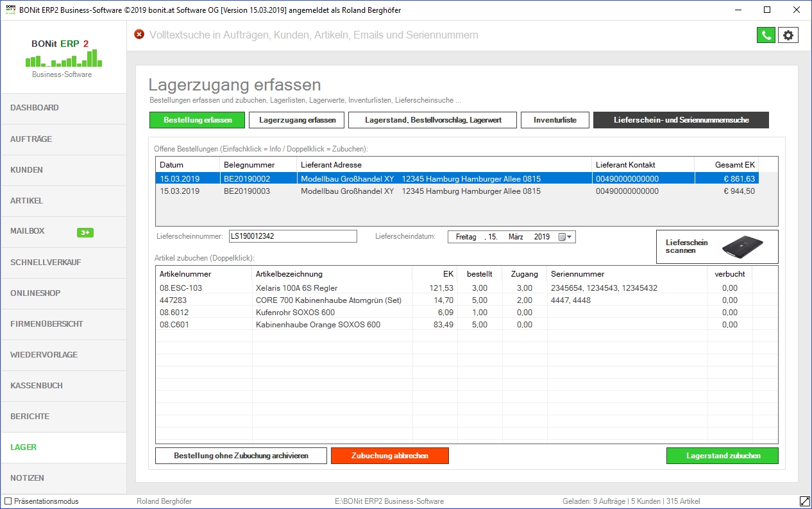Go to Aufträge in the sidebar
The image size is (812, 509).
point(63,139)
